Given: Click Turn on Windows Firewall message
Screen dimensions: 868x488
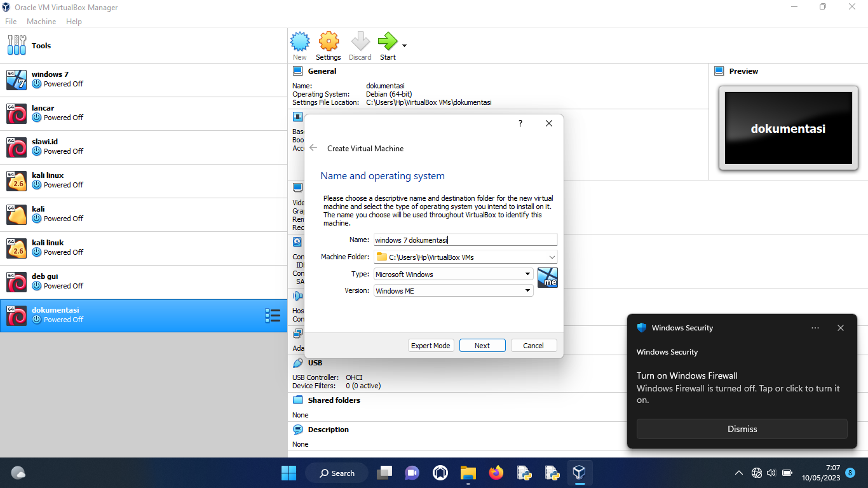Looking at the screenshot, I should pyautogui.click(x=687, y=376).
